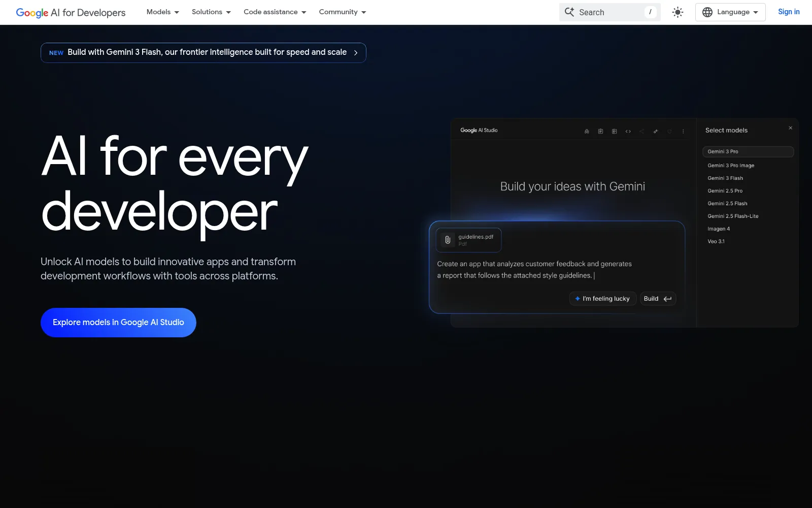Select Imagen 4 model

tap(719, 229)
